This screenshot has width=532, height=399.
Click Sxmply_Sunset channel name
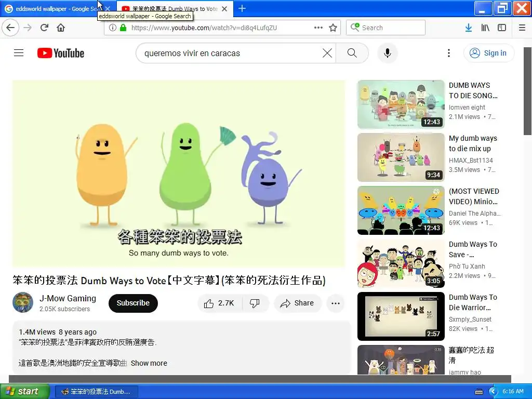[x=470, y=320]
